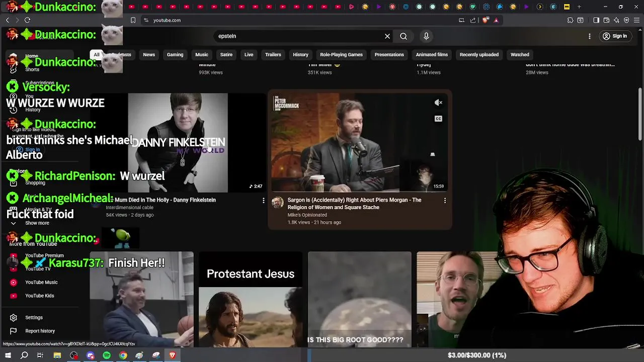
Task: Start voice search with the microphone icon
Action: click(426, 36)
